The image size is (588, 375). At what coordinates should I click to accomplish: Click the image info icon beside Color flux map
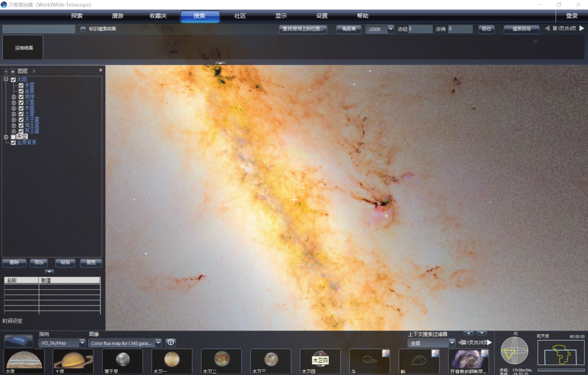[x=171, y=342]
